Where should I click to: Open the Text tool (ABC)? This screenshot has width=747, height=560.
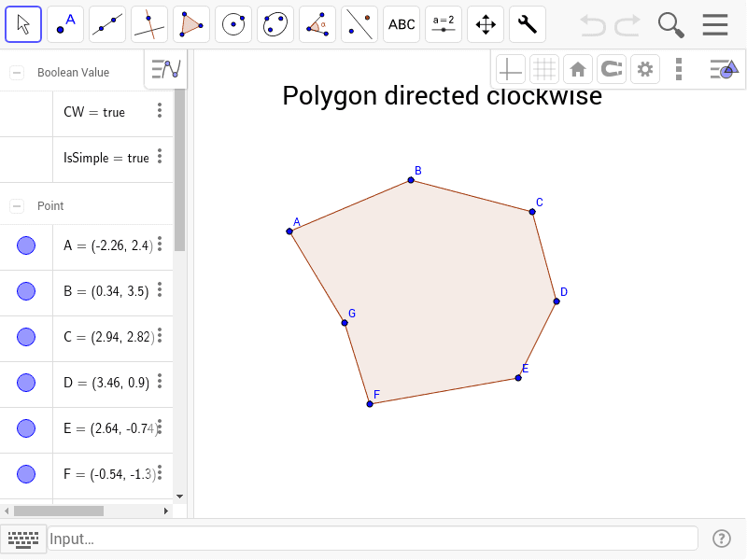click(401, 24)
